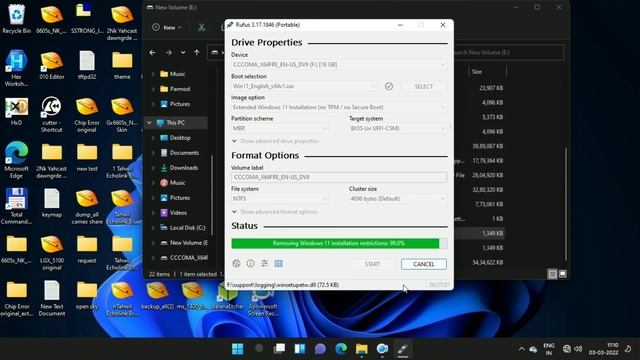Open cutter - Shortcut desktop icon
Viewport: 640px width, 360px height.
tap(51, 114)
